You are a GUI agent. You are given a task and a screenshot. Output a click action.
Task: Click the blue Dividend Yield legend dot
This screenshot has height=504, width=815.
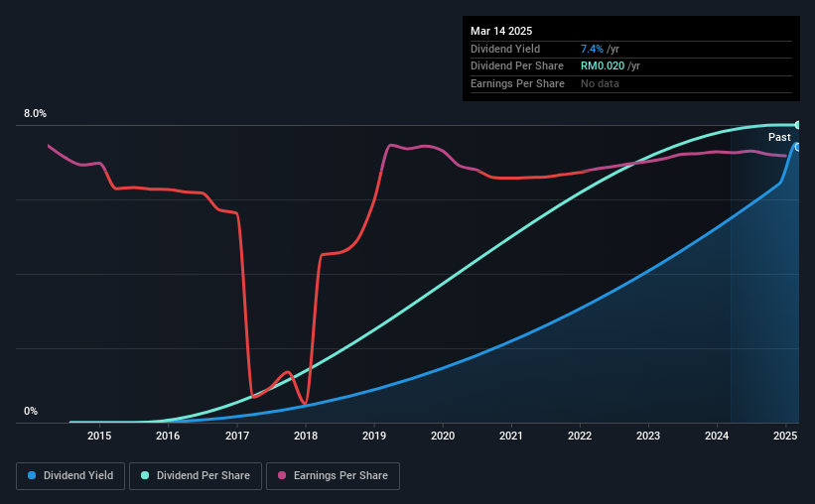pyautogui.click(x=32, y=475)
